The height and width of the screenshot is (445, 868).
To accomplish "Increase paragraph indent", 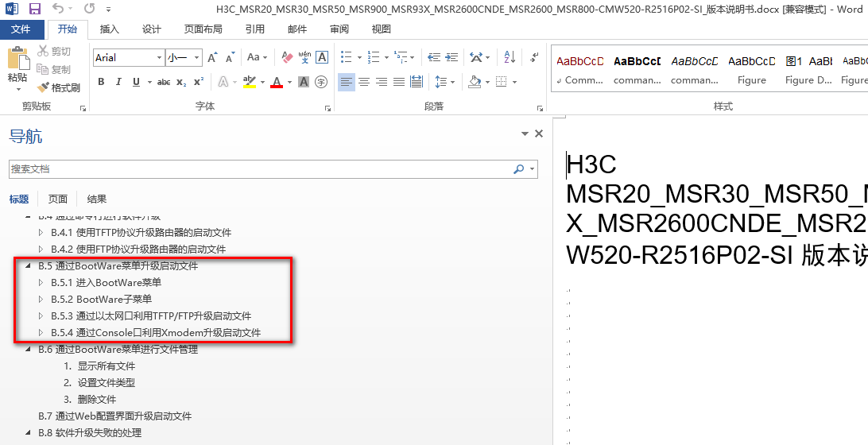I will pos(451,57).
